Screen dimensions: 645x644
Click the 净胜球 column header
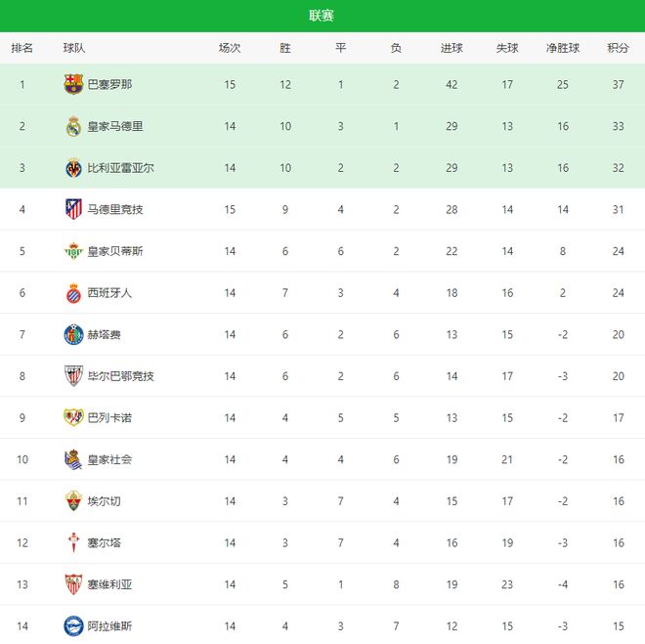coord(563,48)
